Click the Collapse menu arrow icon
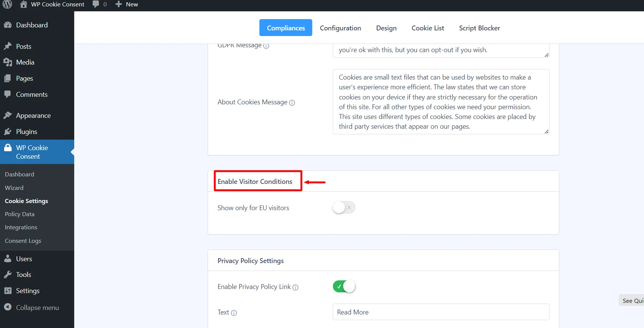 pos(8,307)
